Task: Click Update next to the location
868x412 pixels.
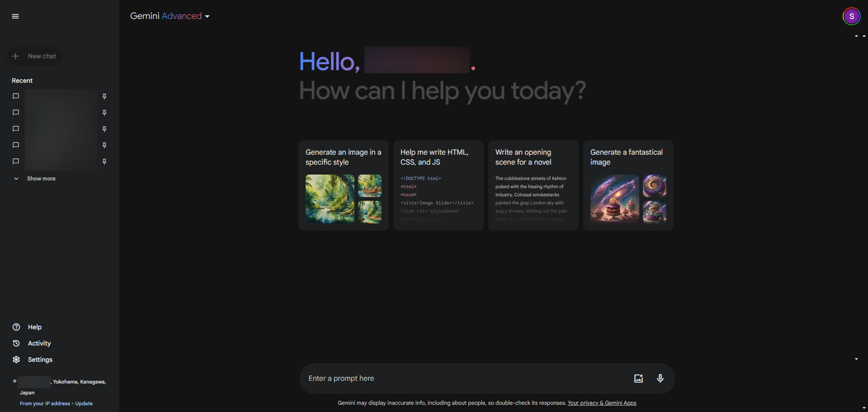Action: (x=84, y=403)
